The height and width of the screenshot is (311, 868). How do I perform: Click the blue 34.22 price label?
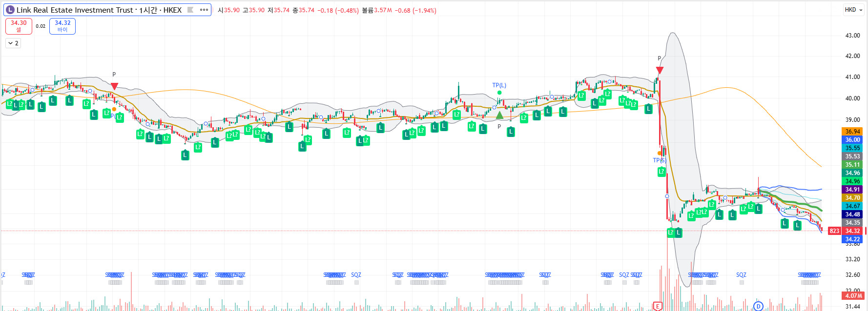pyautogui.click(x=852, y=239)
